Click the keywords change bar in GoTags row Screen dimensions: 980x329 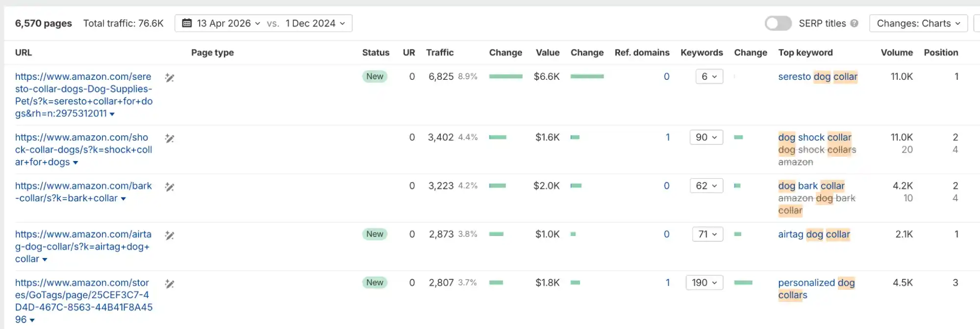point(743,282)
